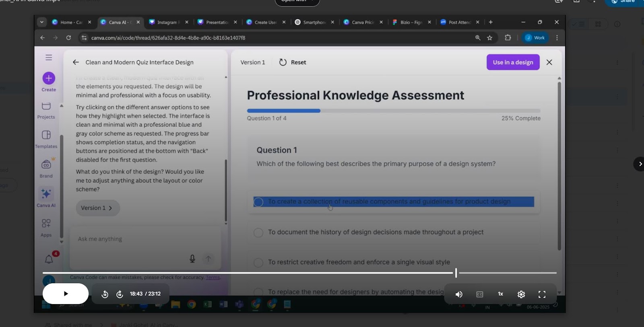
Task: Open browser extensions puzzle icon
Action: 508,38
